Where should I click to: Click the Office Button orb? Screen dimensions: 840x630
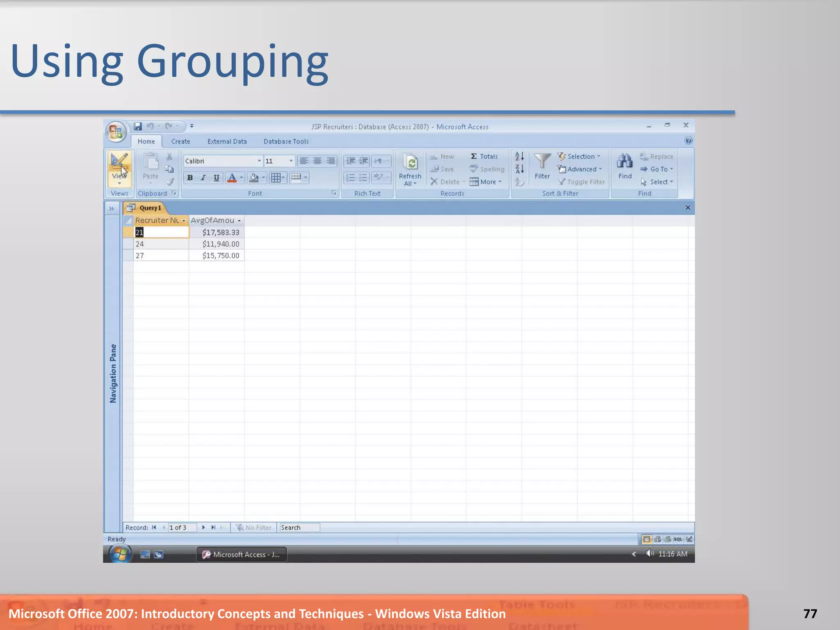tap(116, 132)
